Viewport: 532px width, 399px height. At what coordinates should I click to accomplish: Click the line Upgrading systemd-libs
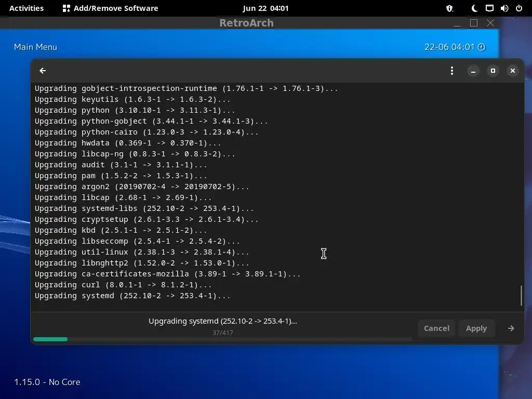click(144, 208)
